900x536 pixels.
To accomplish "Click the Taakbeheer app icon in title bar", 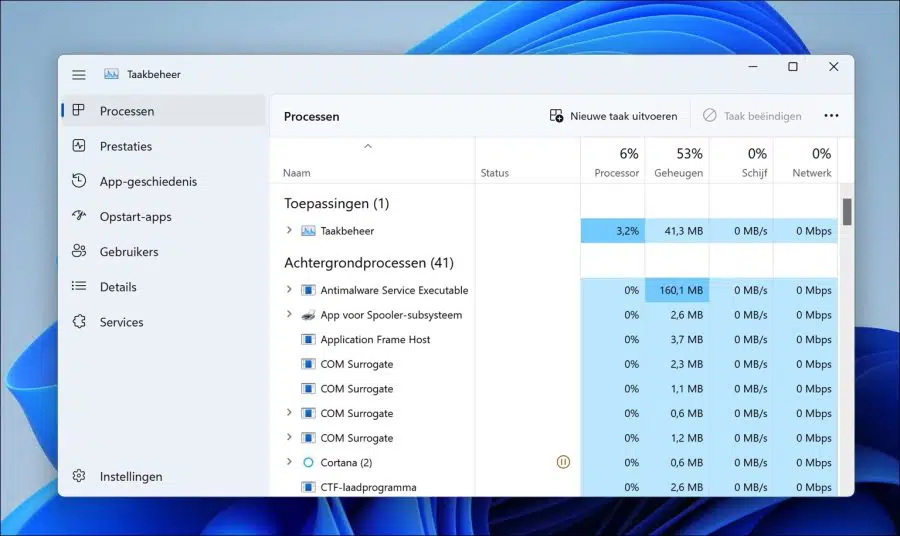I will tap(111, 74).
